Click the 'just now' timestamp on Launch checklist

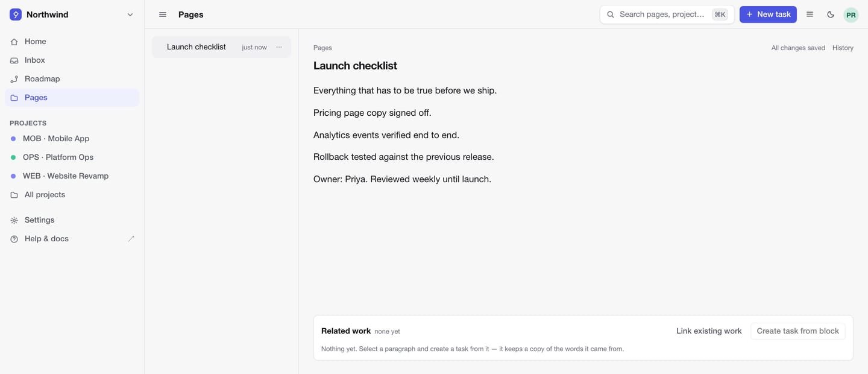[x=254, y=47]
